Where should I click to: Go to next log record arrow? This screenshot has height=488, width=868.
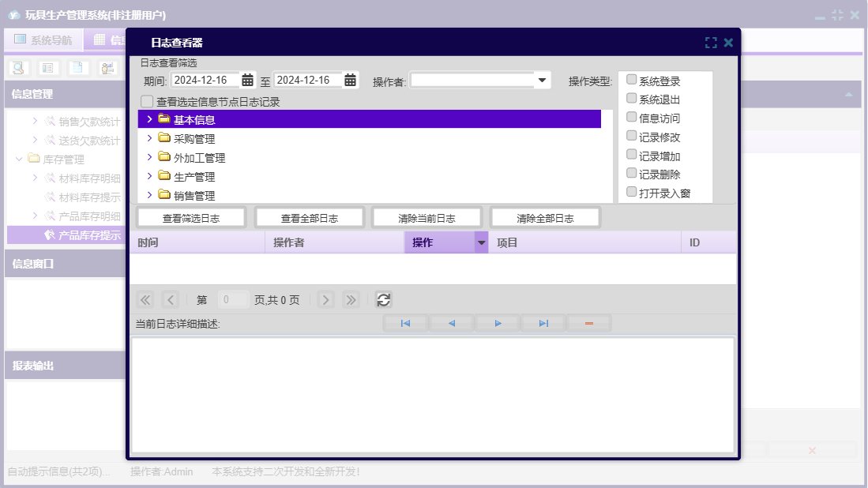tap(498, 324)
